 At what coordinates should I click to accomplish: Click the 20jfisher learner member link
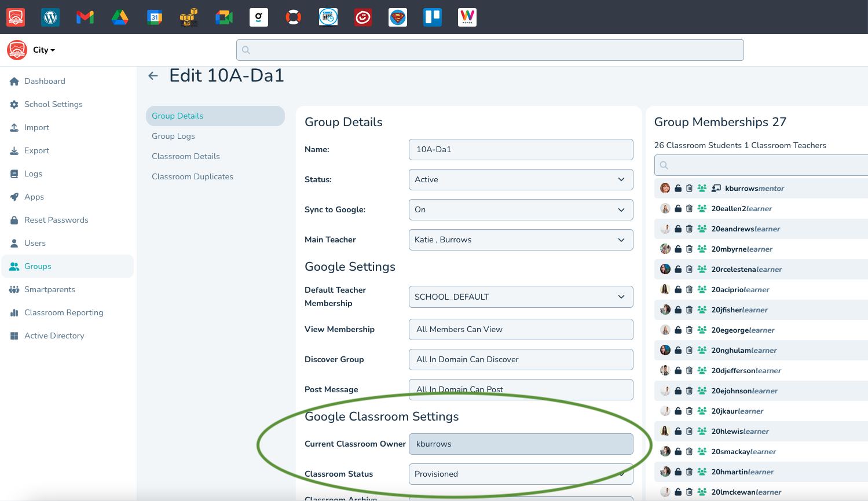(x=739, y=310)
